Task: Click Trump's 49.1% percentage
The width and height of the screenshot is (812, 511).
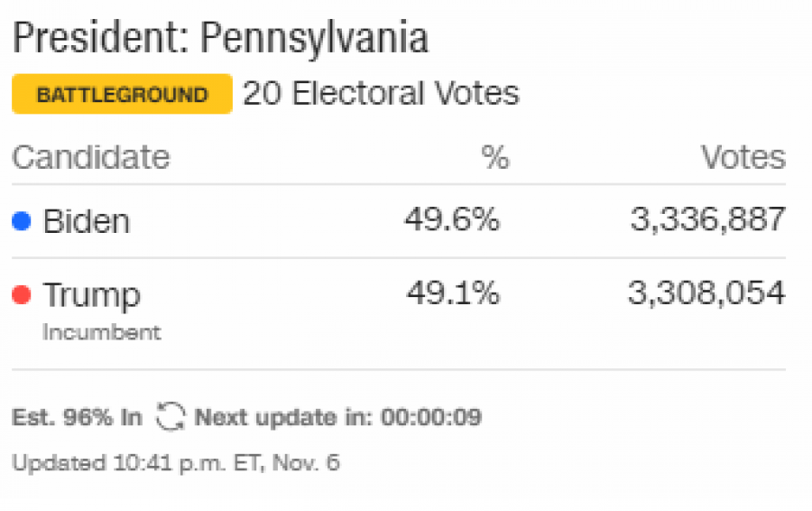Action: [453, 293]
